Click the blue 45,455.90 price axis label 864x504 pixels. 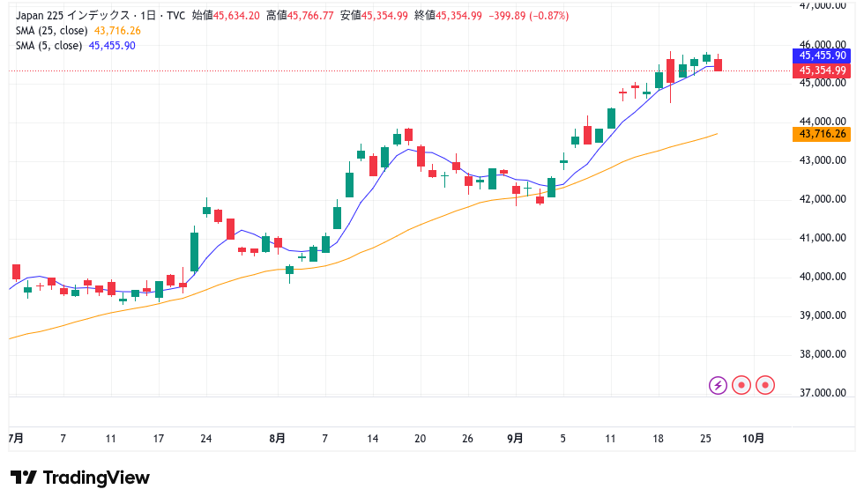point(823,55)
